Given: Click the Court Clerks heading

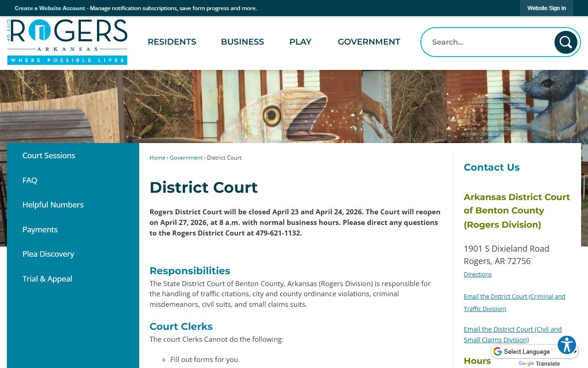Looking at the screenshot, I should click(181, 327).
